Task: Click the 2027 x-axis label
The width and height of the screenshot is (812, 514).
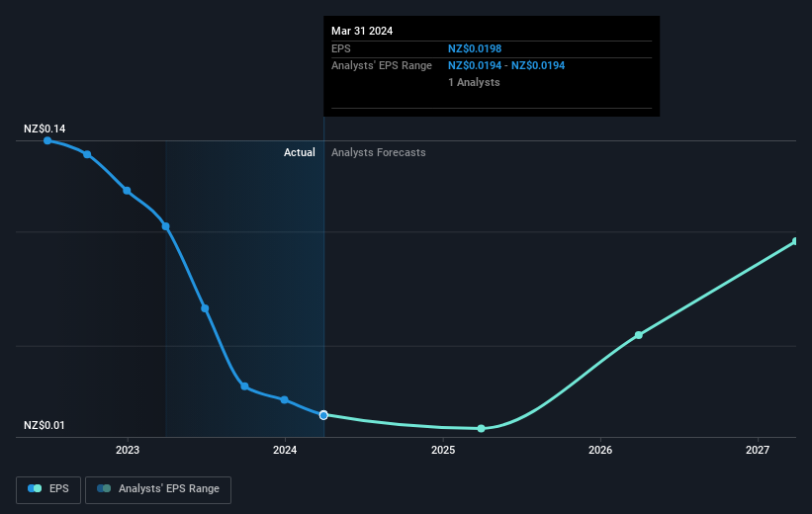Action: [x=758, y=450]
